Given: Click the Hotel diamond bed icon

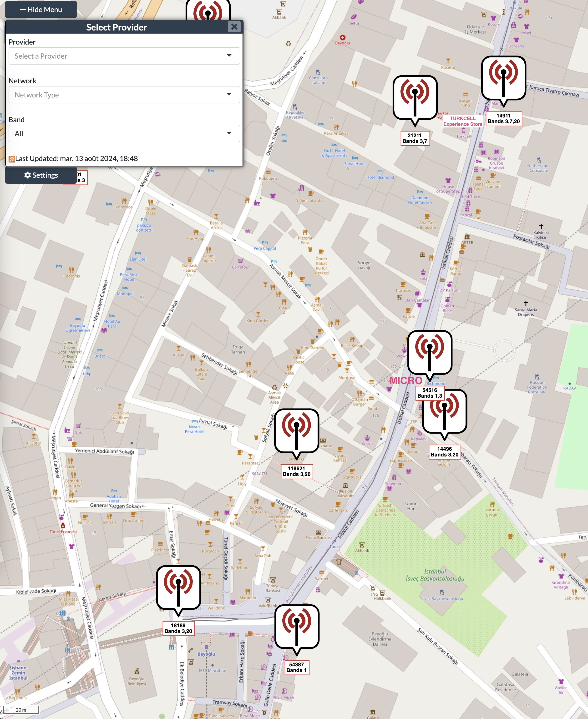Looking at the screenshot, I should (x=380, y=171).
